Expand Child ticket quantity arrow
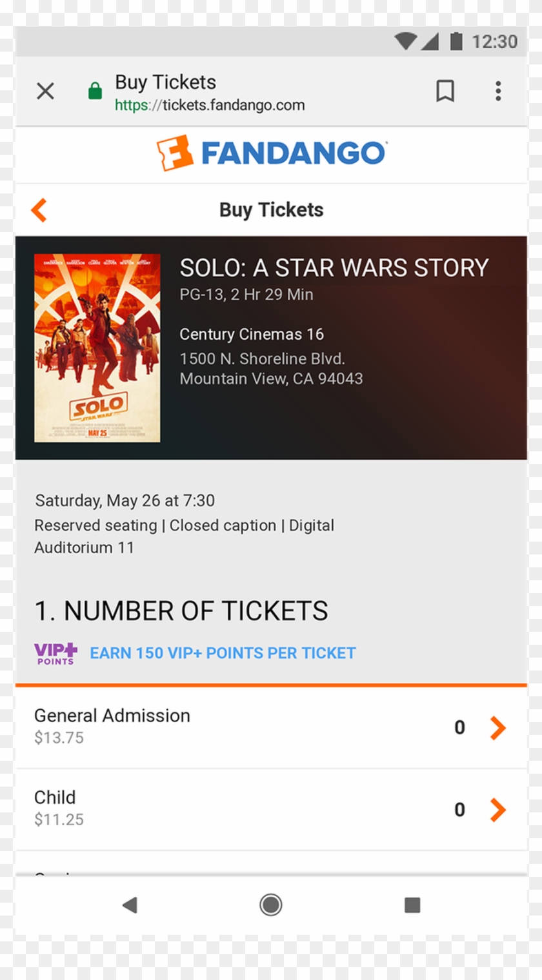 click(497, 810)
